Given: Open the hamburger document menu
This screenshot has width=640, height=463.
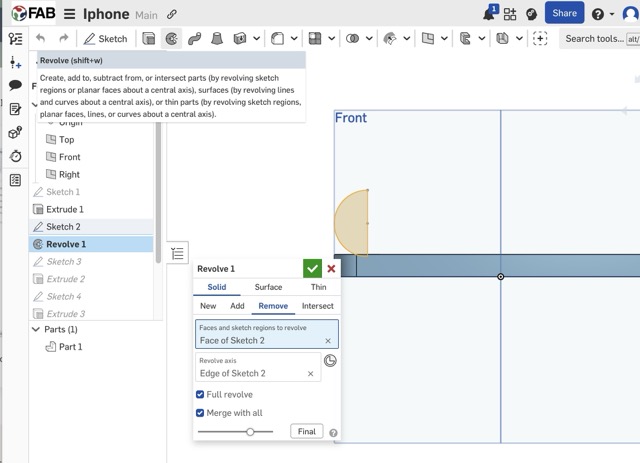Looking at the screenshot, I should [69, 14].
